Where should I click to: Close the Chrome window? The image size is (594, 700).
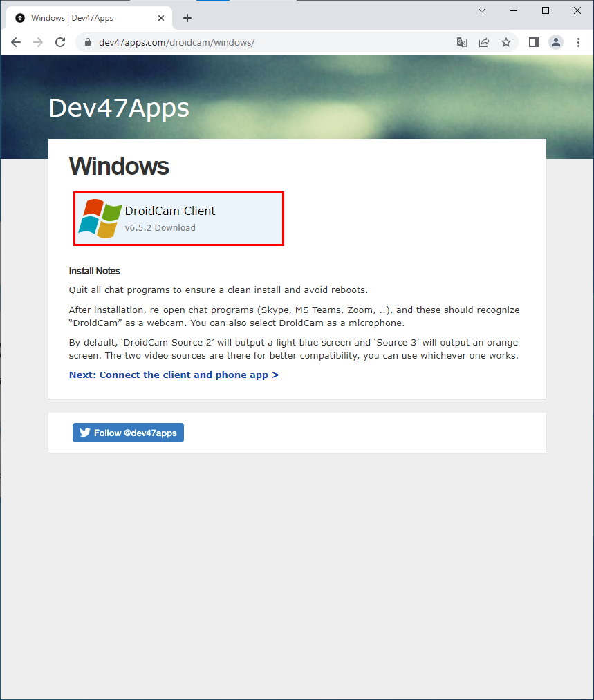577,10
